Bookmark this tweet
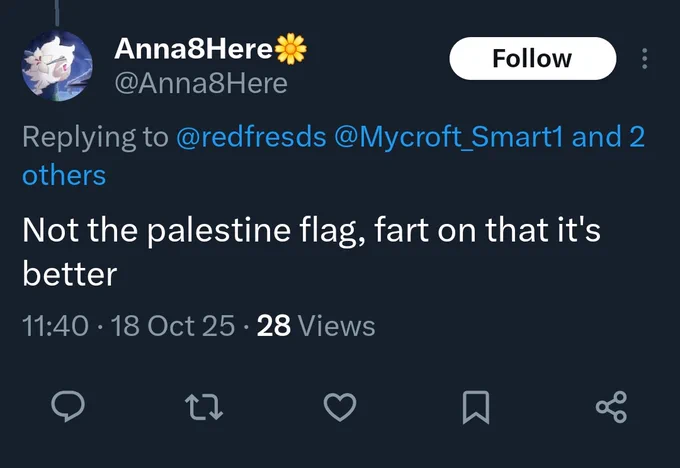 (476, 407)
